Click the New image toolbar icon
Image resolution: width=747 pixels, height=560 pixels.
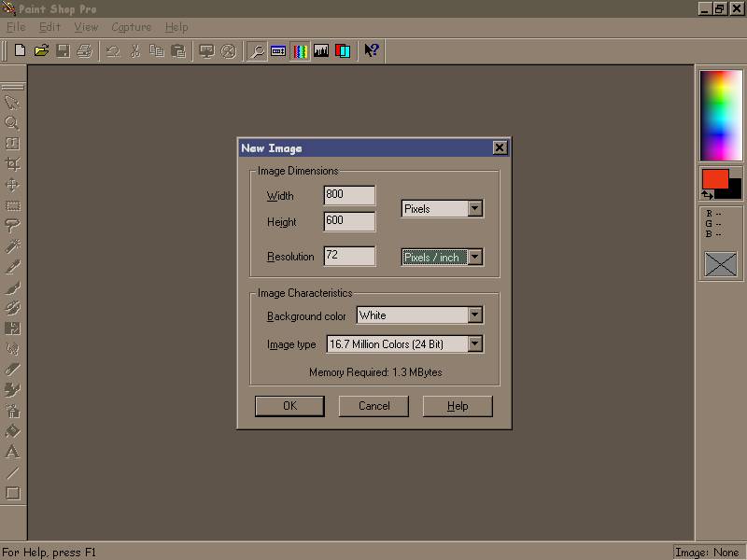coord(20,50)
